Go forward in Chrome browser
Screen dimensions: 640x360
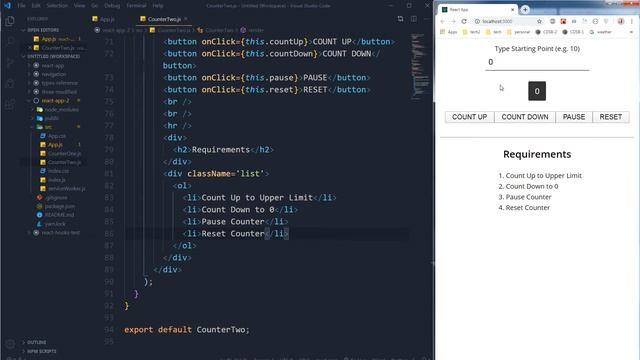(x=453, y=21)
